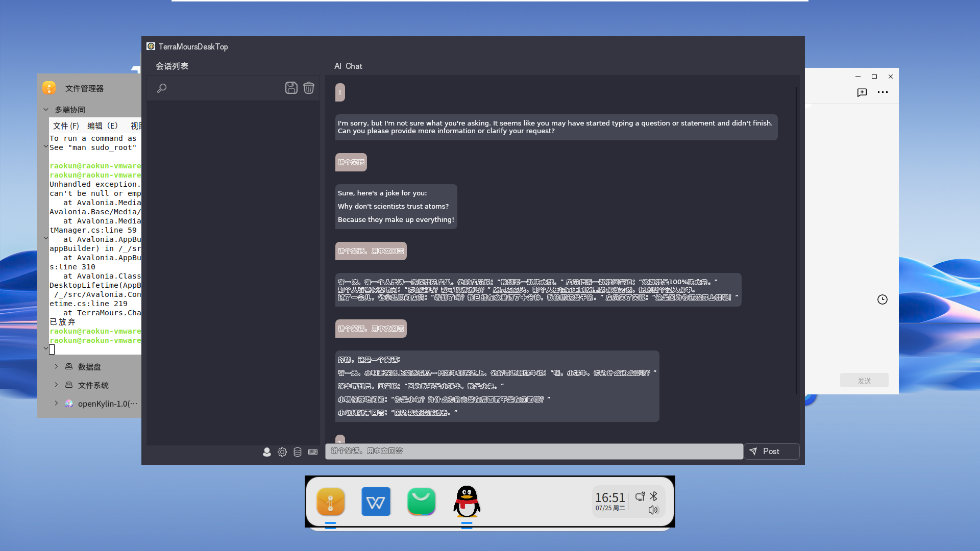
Task: Mute the speaker in the system tray
Action: pyautogui.click(x=653, y=510)
